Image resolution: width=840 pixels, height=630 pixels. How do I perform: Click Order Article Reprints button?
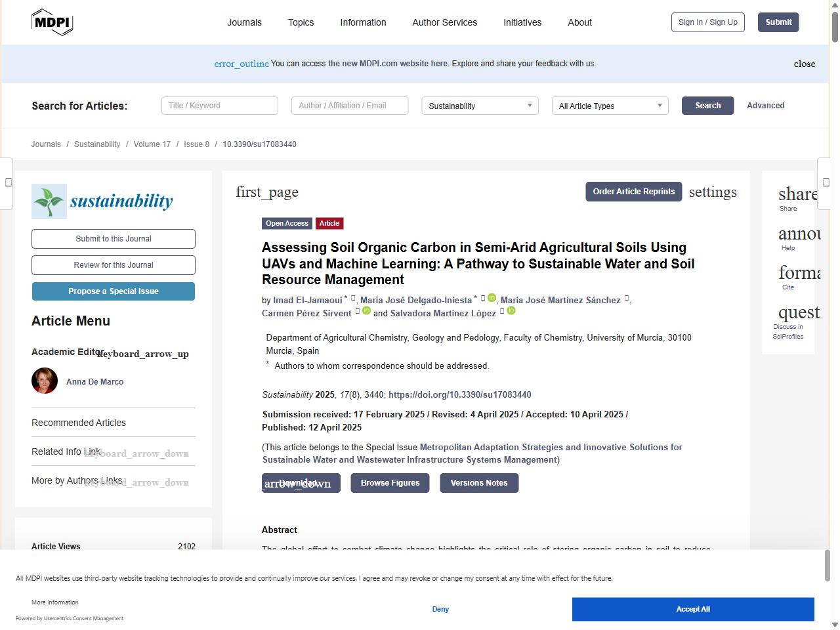point(633,192)
